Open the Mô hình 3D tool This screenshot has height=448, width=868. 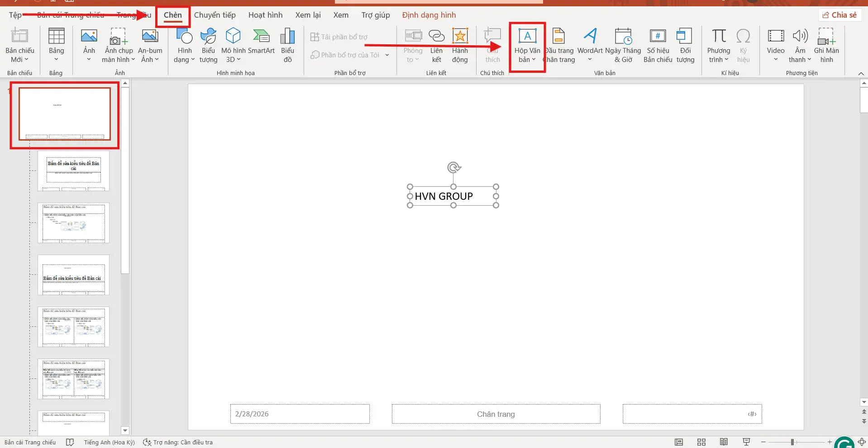(x=233, y=43)
